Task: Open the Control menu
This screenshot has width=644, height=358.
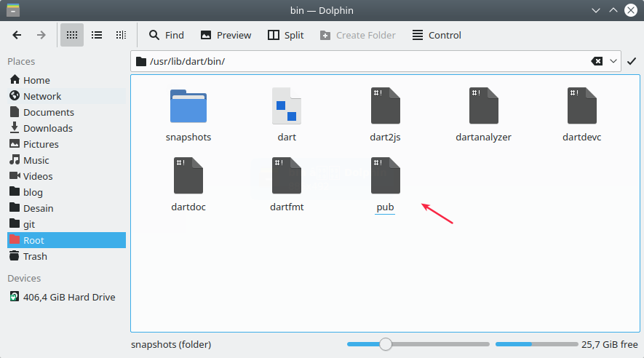Action: coord(437,35)
